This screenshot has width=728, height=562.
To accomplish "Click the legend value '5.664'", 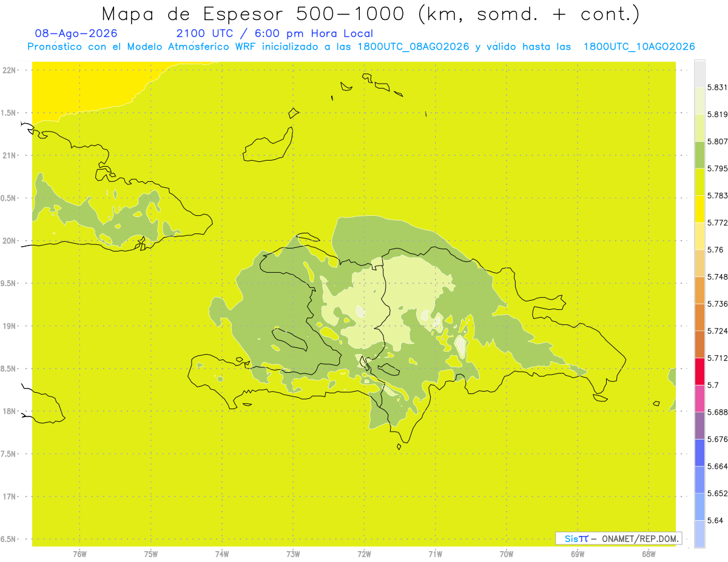I will pyautogui.click(x=717, y=466).
